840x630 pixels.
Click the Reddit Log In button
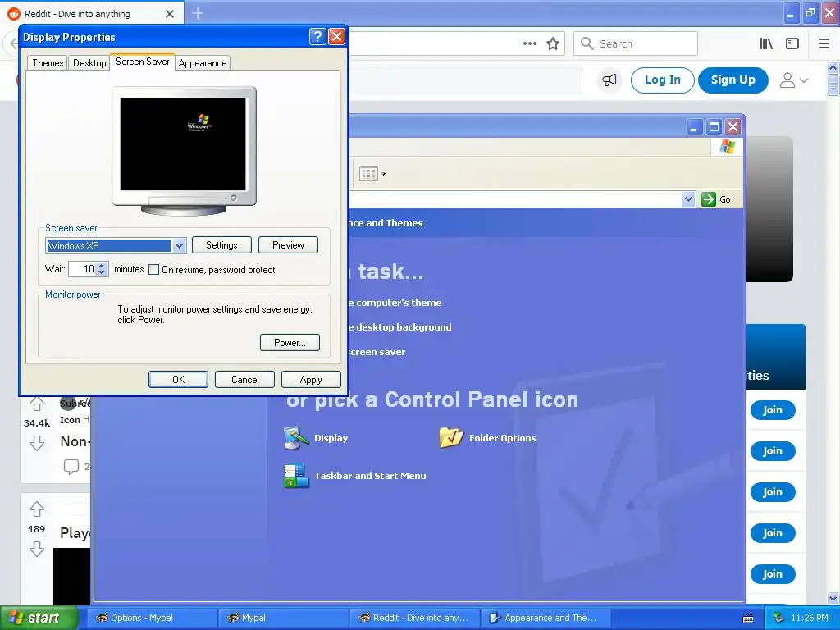tap(663, 80)
